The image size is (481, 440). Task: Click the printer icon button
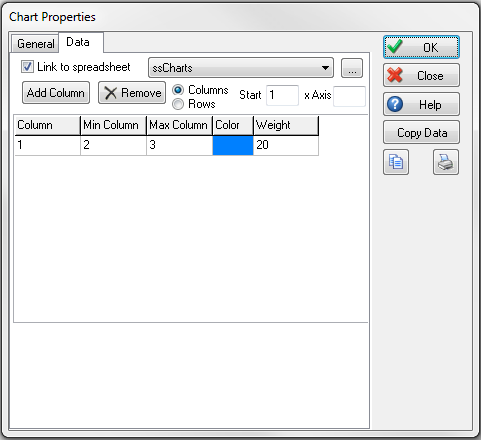(446, 162)
